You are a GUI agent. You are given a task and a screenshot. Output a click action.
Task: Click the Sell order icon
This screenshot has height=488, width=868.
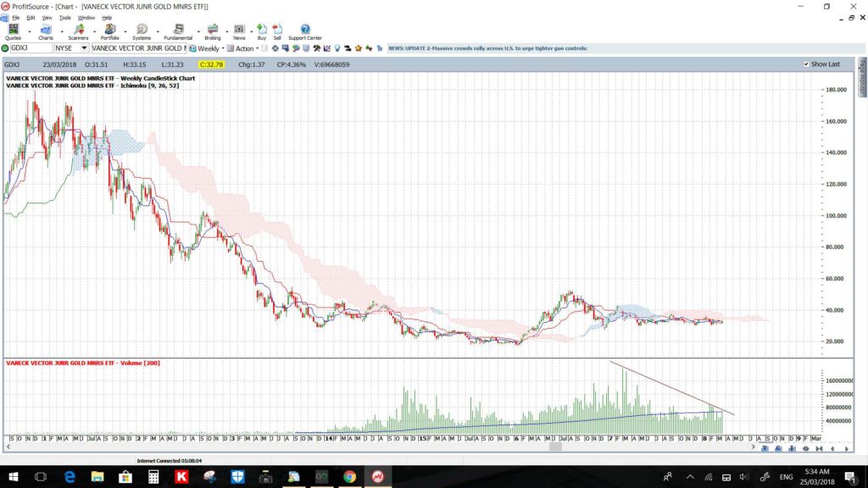pos(277,32)
